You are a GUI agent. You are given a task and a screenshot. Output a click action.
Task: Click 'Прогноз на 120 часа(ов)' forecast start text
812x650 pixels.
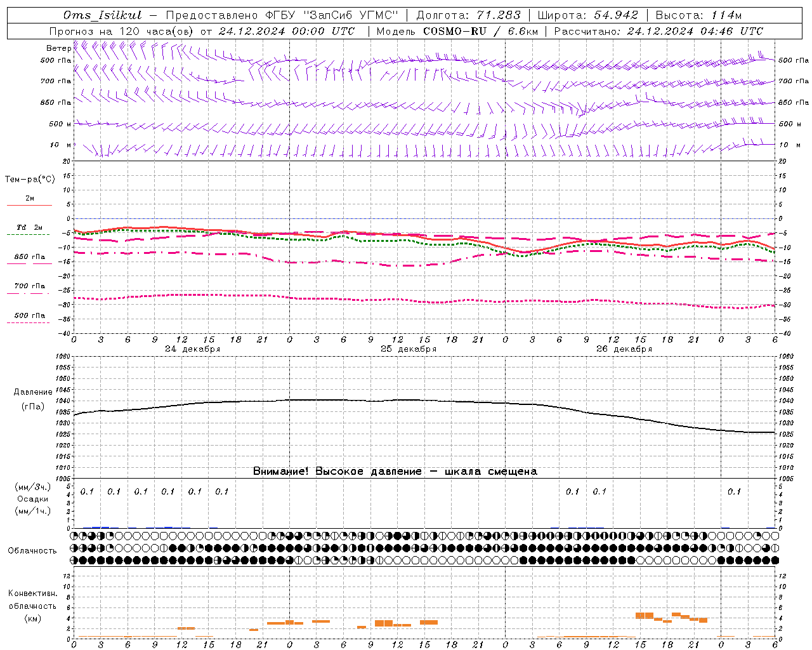(x=121, y=31)
